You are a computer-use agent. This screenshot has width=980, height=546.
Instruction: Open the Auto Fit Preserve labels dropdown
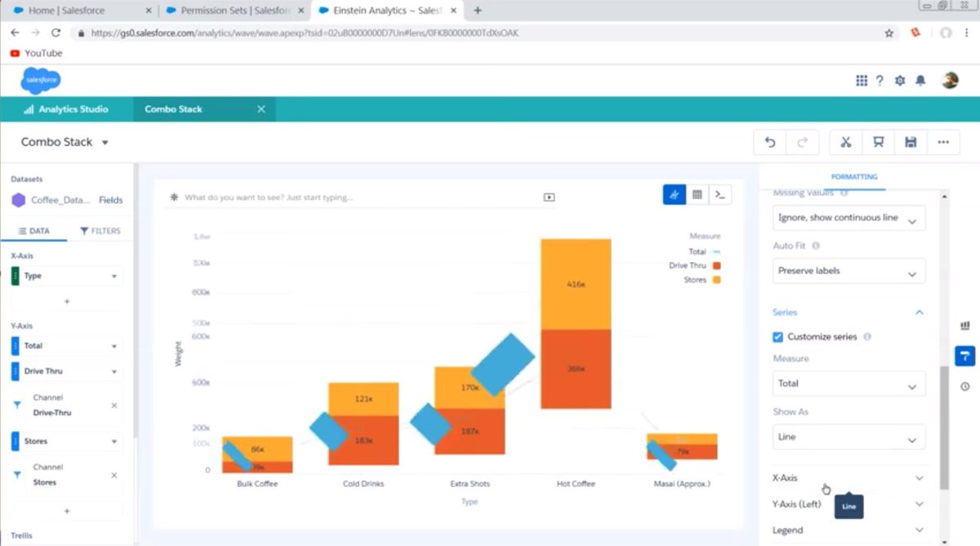coord(849,271)
